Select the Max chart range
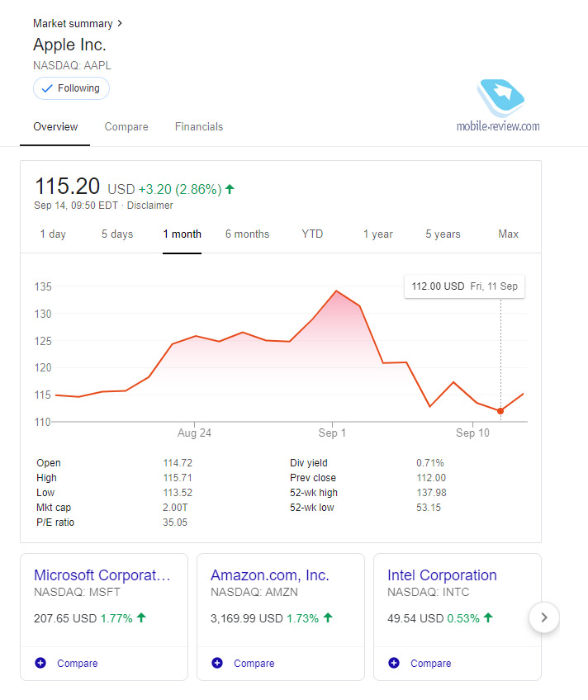Image resolution: width=588 pixels, height=700 pixels. (x=508, y=234)
